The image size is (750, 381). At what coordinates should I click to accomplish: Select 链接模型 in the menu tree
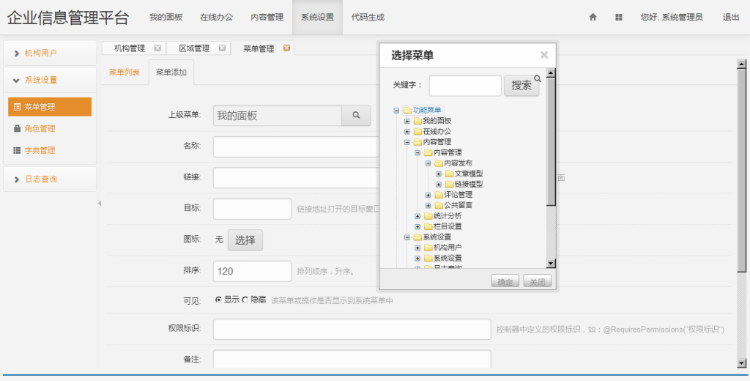[x=469, y=184]
